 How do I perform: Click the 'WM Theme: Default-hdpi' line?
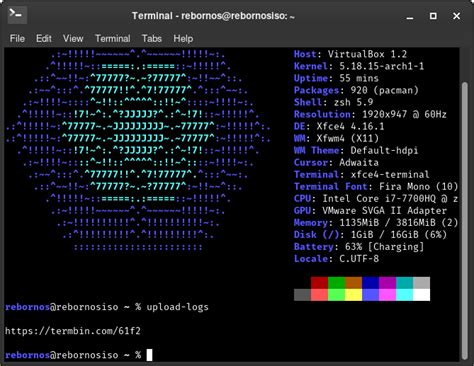point(356,150)
